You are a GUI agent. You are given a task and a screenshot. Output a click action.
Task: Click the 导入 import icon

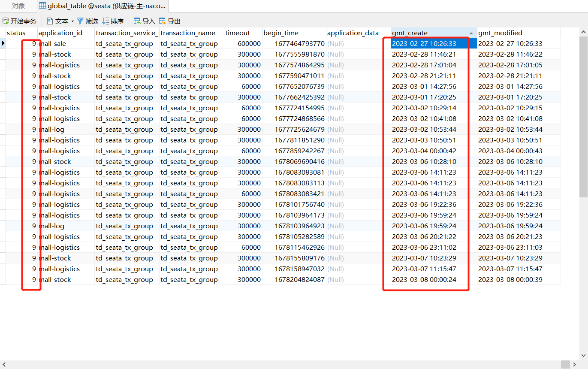pyautogui.click(x=136, y=21)
